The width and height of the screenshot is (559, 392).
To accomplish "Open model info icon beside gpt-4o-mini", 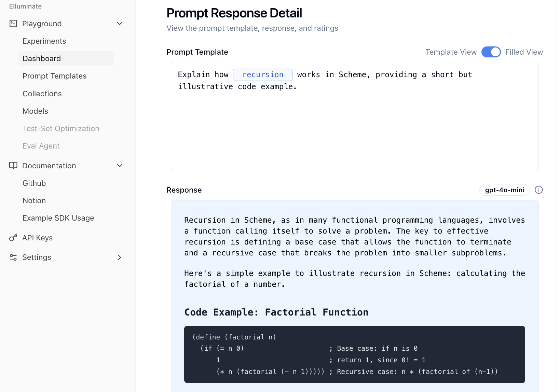I will tap(539, 190).
